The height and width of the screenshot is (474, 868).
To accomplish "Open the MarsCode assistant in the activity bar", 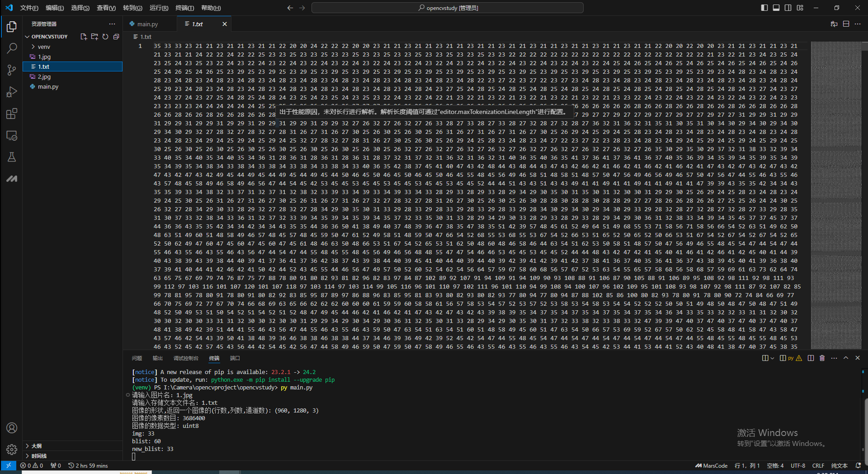I will pos(12,179).
